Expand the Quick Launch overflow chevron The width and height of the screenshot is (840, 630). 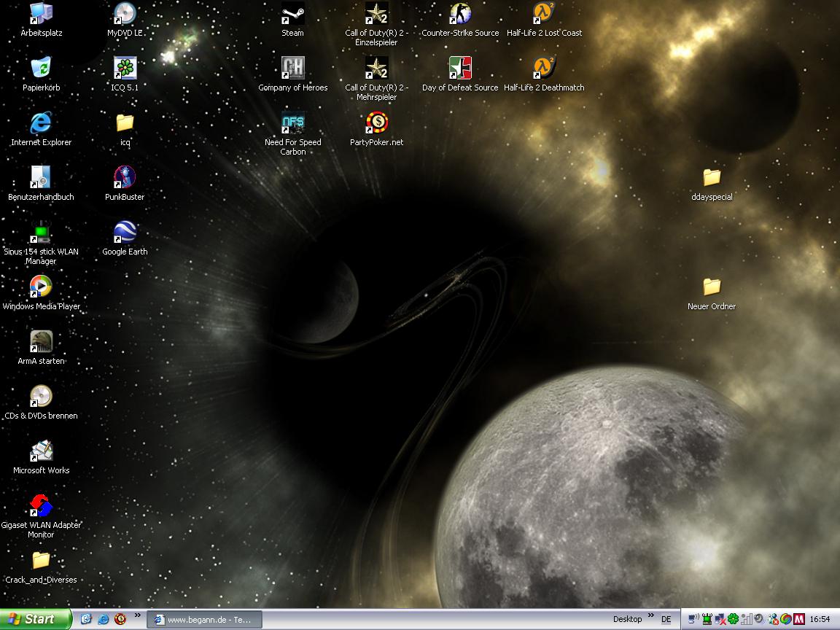137,616
